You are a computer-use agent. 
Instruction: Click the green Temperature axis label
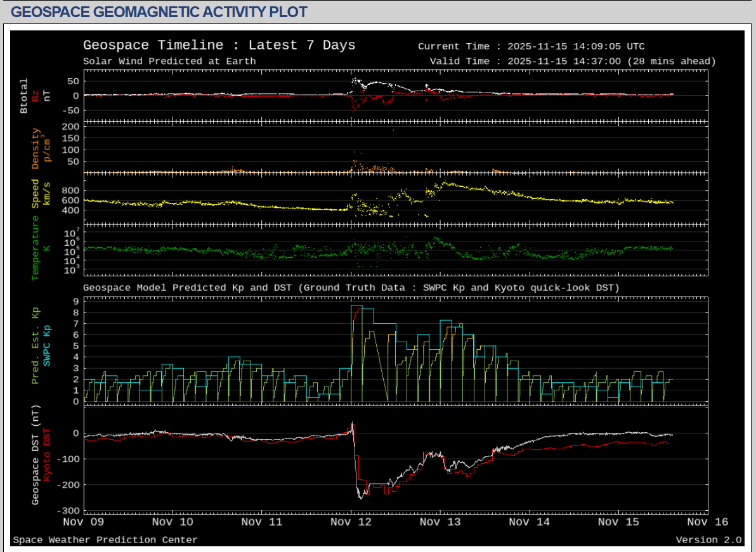[x=36, y=248]
